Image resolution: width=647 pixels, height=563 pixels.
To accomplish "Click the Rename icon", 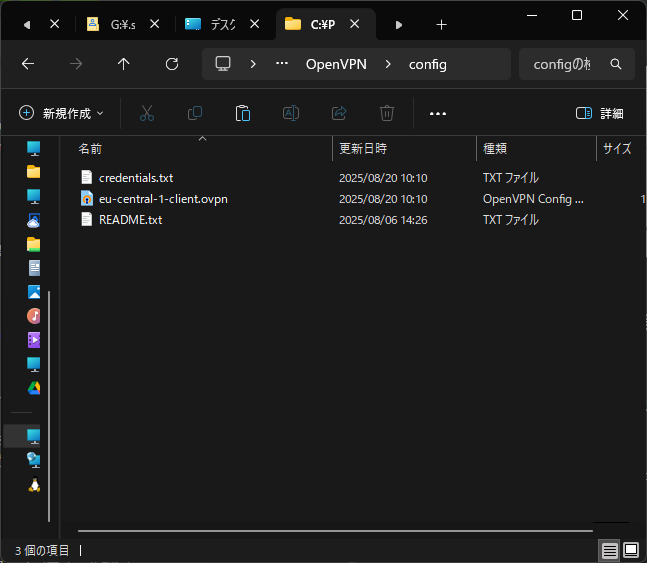I will click(x=291, y=113).
